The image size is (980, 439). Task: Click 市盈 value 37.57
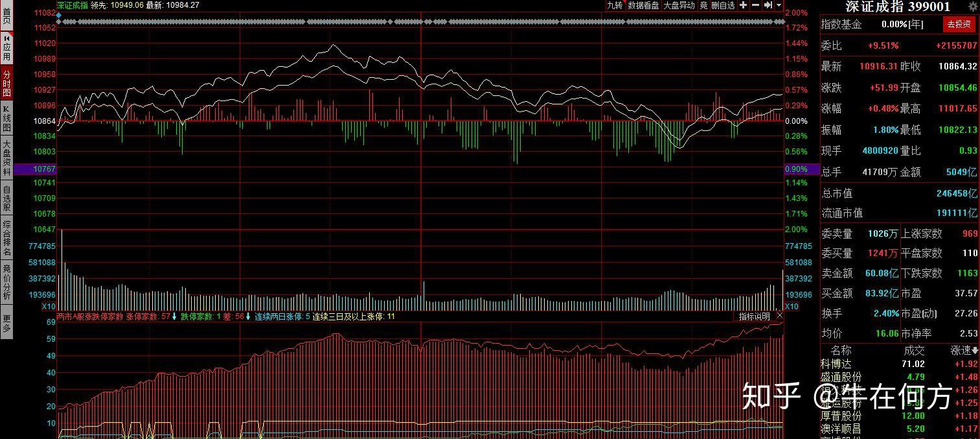point(966,293)
